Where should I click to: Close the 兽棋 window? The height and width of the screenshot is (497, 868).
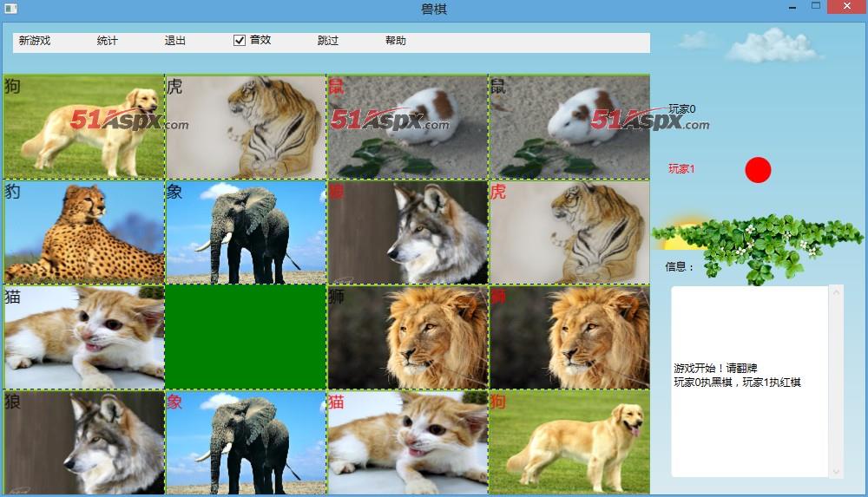[847, 7]
